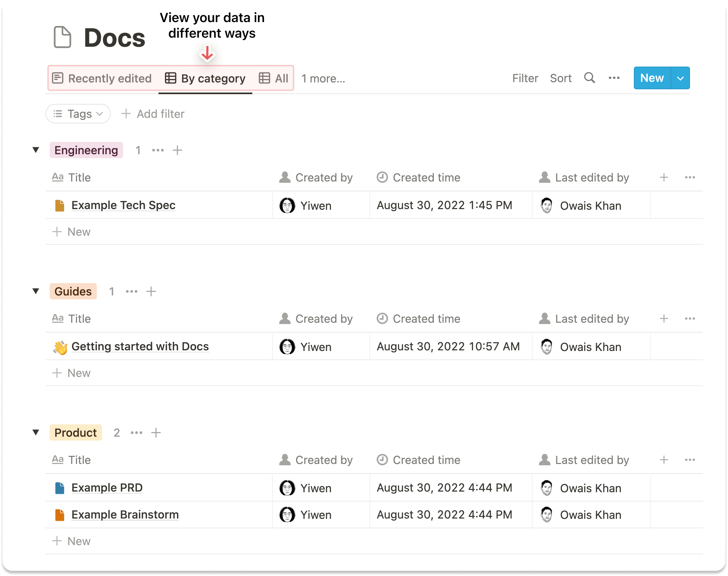Open the database three-dot options menu

614,78
